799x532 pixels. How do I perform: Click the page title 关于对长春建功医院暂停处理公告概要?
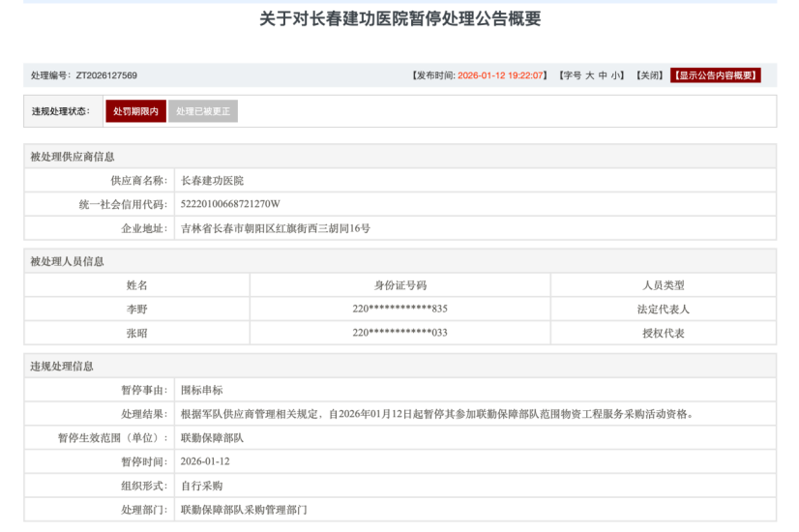[399, 19]
